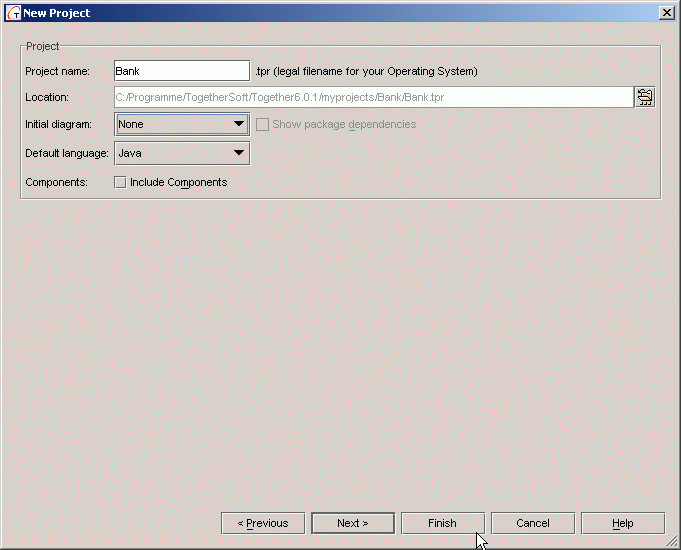
Task: Click the 'Project name:' label
Action: pos(57,71)
